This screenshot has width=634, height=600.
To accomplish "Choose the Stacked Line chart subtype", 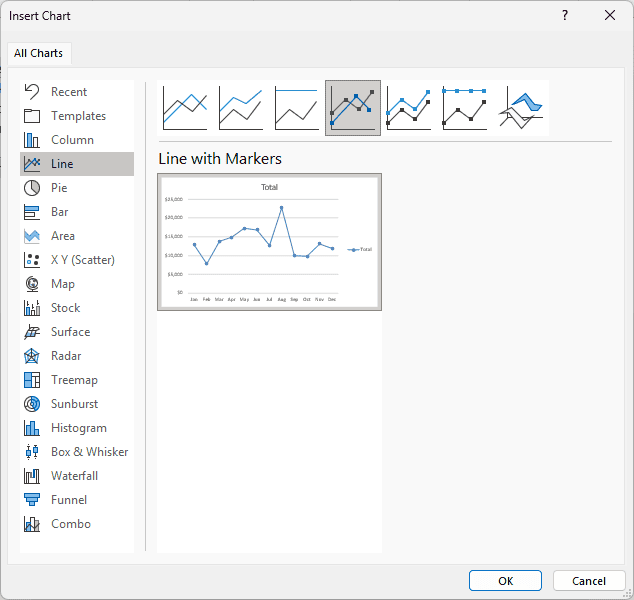I will pyautogui.click(x=241, y=108).
